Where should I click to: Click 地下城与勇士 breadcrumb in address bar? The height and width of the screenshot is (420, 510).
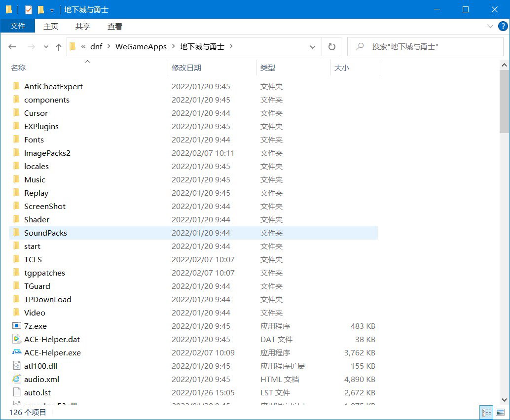click(x=202, y=46)
